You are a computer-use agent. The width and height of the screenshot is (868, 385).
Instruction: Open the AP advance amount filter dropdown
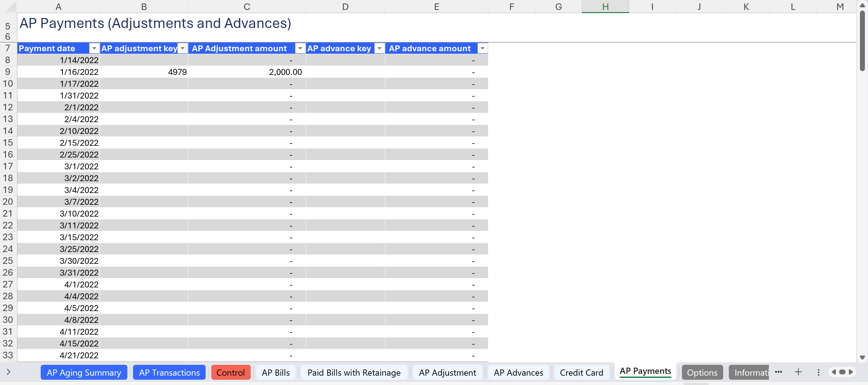pyautogui.click(x=482, y=48)
